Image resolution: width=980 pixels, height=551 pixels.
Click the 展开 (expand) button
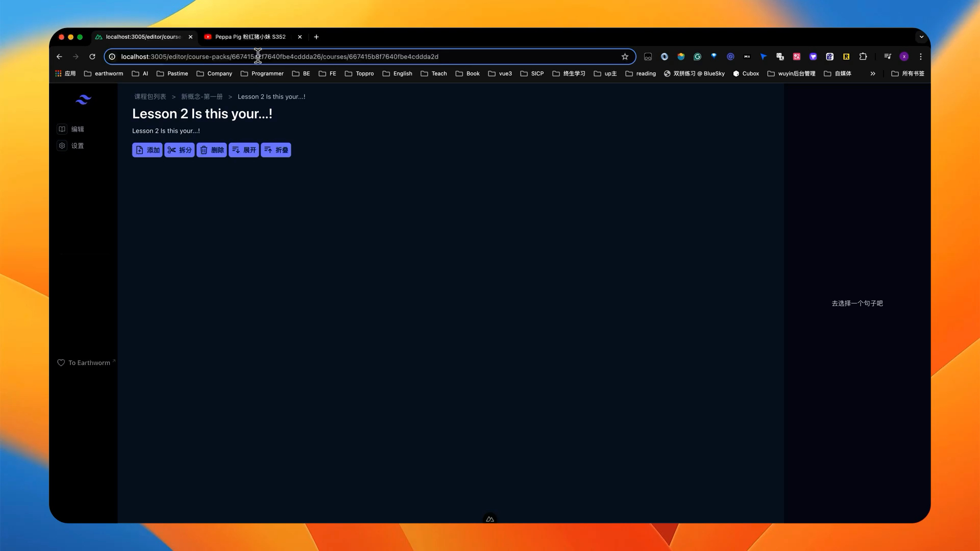(x=243, y=150)
